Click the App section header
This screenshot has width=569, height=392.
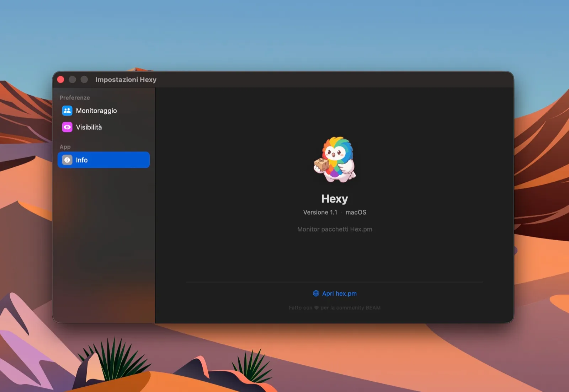(65, 147)
